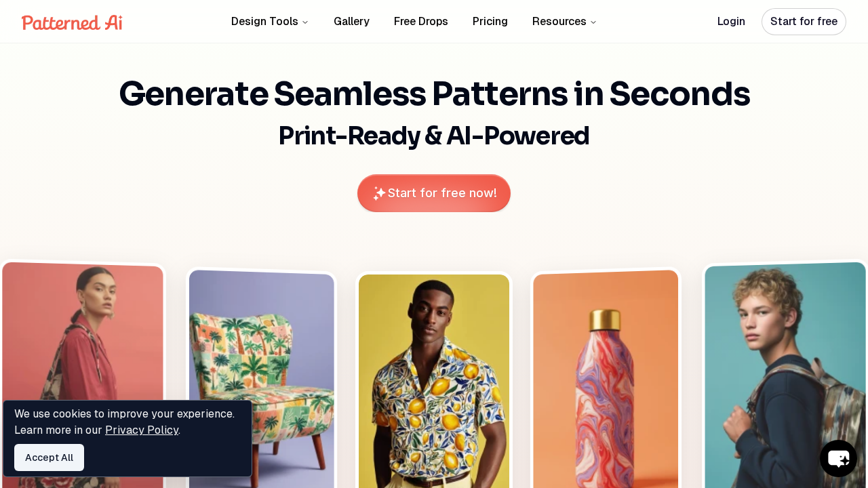
Task: Open the Resources menu
Action: (x=564, y=22)
